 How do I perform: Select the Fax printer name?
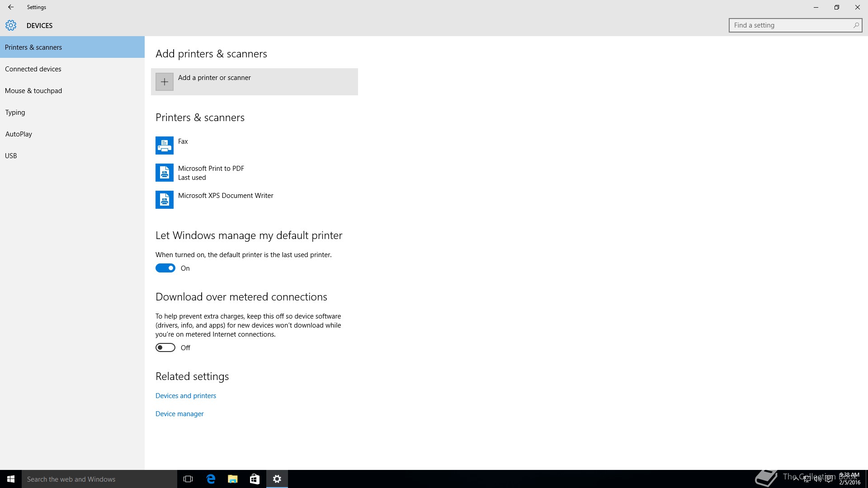[x=183, y=141]
